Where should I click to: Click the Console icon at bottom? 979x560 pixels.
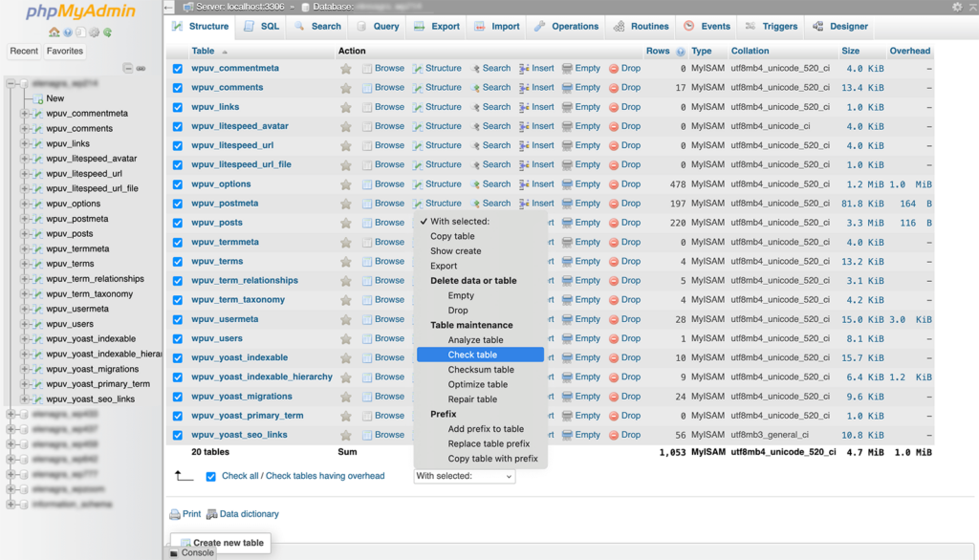click(174, 553)
